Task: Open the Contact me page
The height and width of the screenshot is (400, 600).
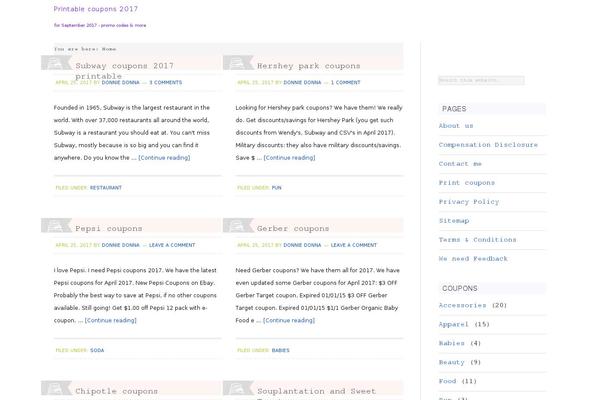Action: coord(460,164)
